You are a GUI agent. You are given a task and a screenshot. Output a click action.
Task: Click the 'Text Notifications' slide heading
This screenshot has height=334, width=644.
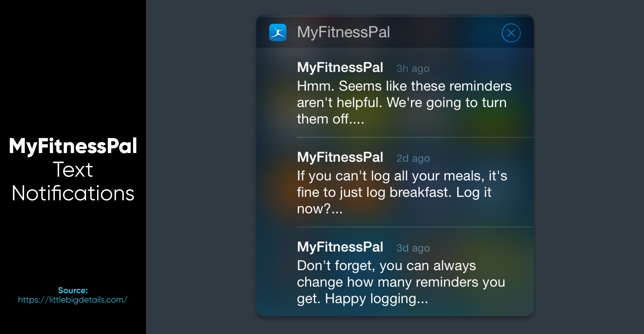(73, 181)
